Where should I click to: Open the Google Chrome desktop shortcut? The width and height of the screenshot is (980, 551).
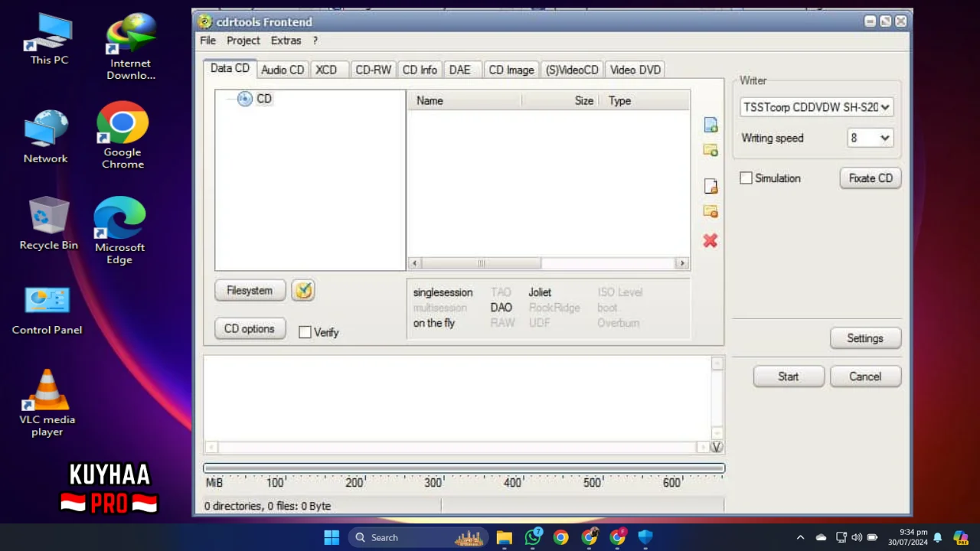[x=122, y=135]
